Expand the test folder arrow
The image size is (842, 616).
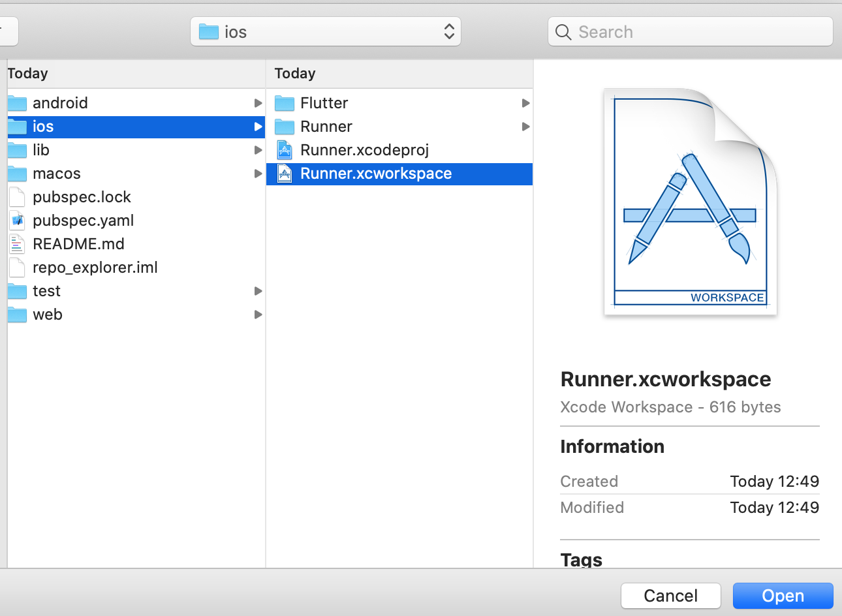pyautogui.click(x=258, y=291)
